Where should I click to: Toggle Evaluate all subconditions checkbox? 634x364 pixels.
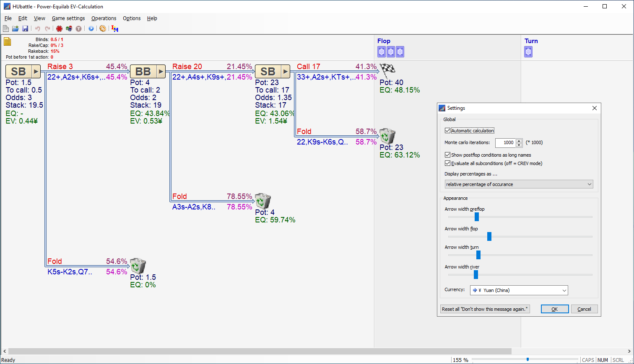click(x=447, y=163)
